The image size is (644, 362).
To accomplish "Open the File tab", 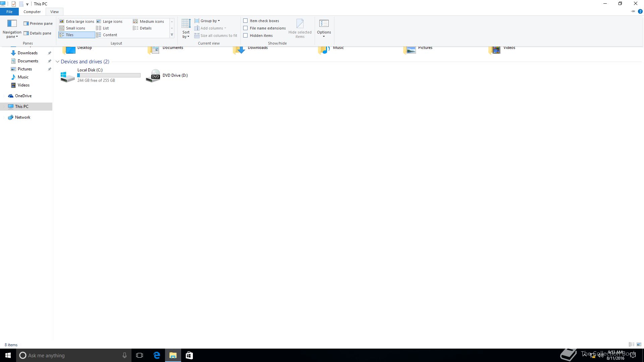I will [x=9, y=12].
